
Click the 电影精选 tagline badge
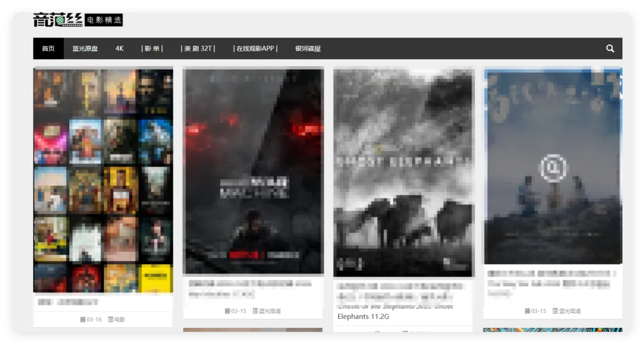coord(104,20)
